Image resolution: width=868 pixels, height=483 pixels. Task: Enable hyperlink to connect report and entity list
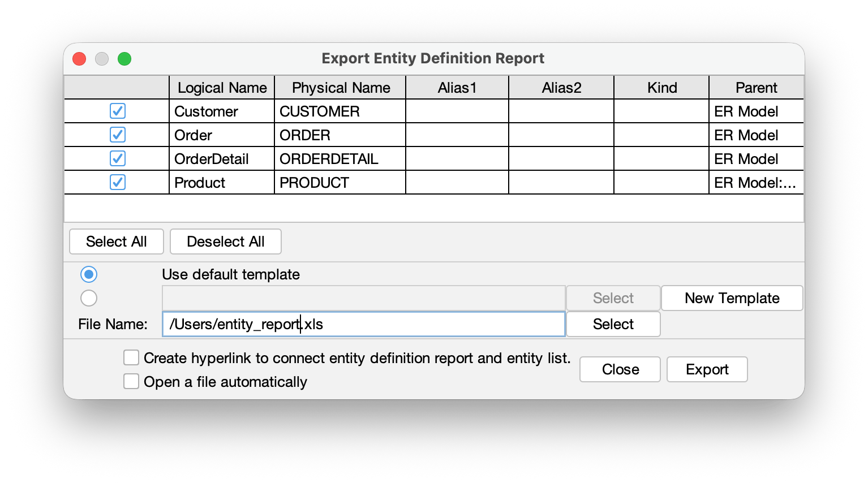click(x=131, y=357)
